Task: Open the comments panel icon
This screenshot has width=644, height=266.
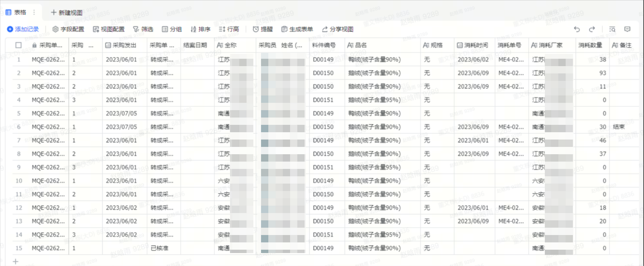Action: (627, 29)
